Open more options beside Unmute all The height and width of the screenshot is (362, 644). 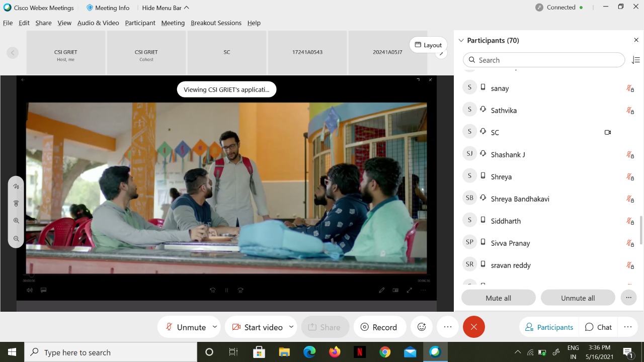pos(628,298)
